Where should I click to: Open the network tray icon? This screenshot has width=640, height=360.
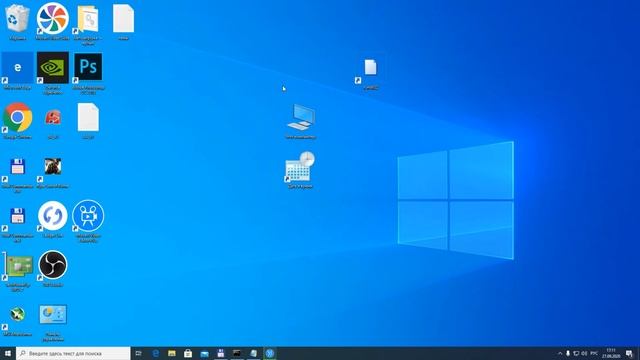pyautogui.click(x=576, y=353)
